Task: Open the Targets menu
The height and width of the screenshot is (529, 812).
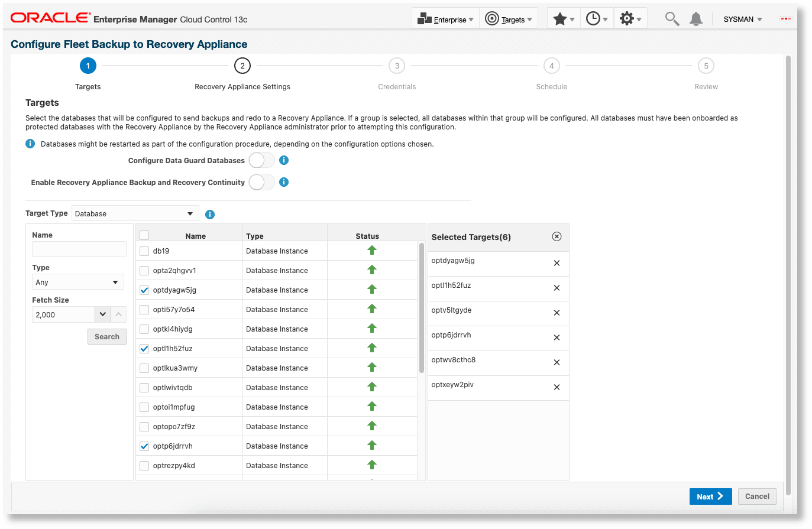Action: coord(509,18)
